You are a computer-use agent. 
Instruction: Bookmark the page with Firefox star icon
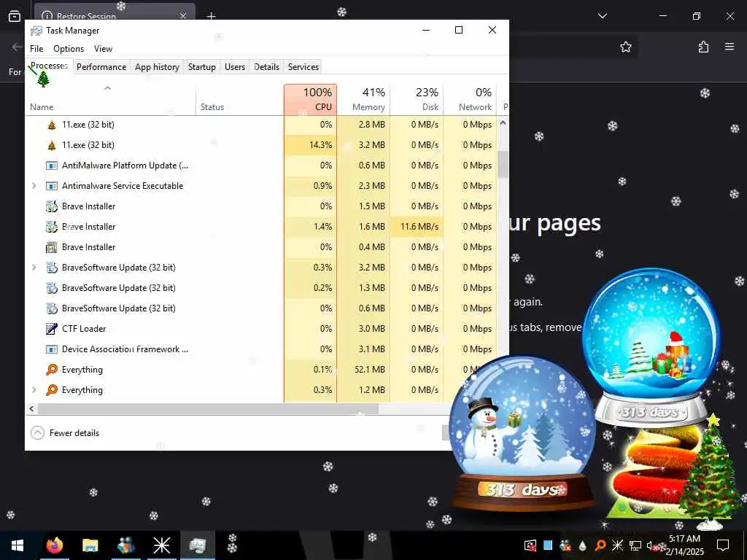pyautogui.click(x=625, y=47)
